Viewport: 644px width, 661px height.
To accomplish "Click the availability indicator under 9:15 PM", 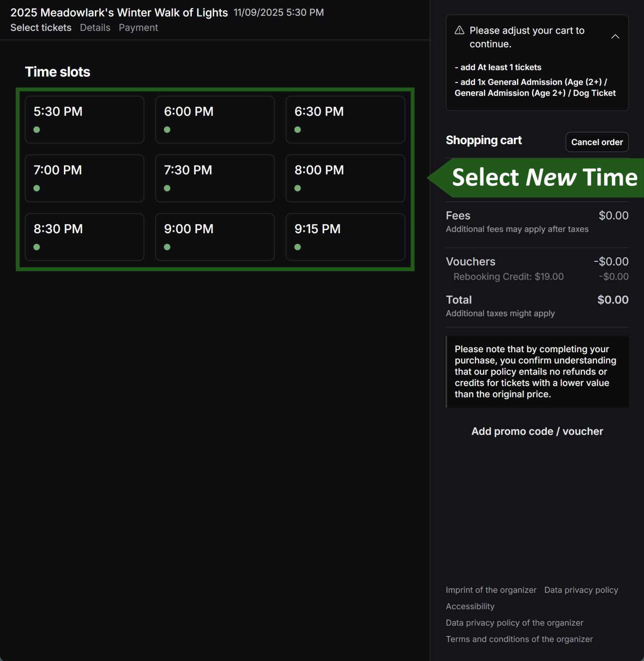I will click(297, 247).
